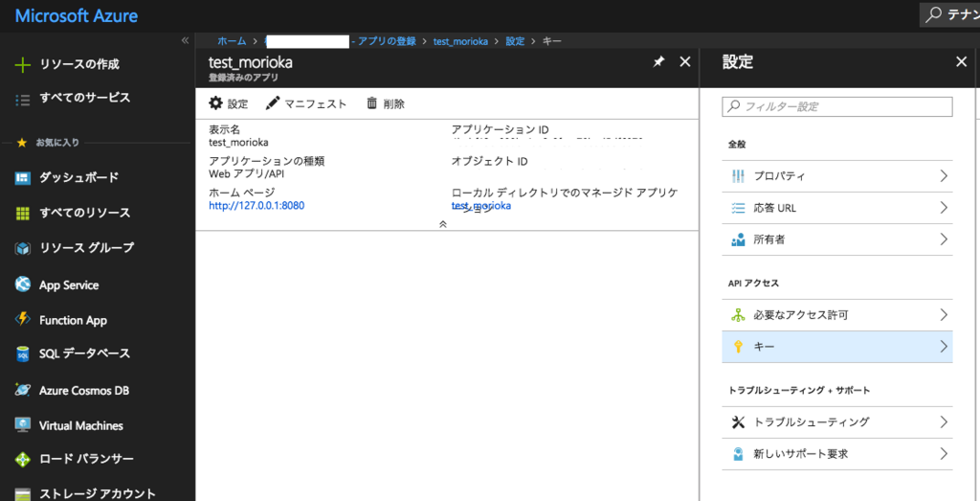Image resolution: width=980 pixels, height=501 pixels.
Task: Close the 設定 blade
Action: click(961, 61)
